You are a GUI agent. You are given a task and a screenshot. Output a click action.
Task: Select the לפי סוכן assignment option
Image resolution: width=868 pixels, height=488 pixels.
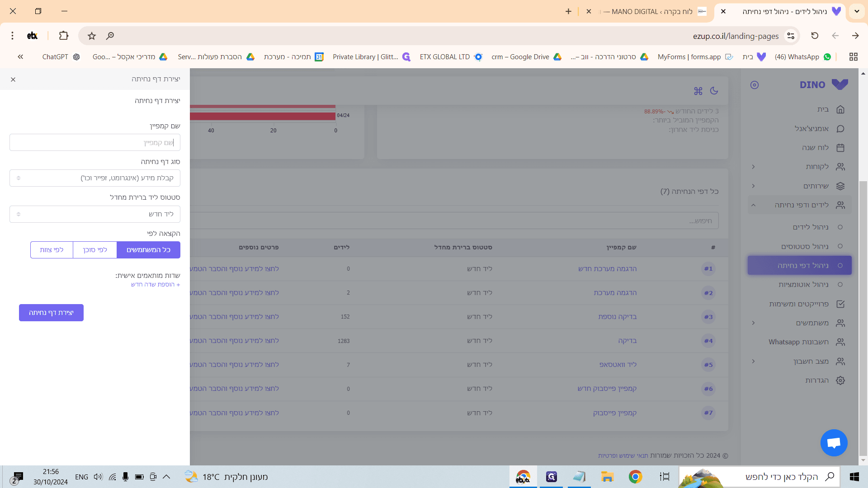[x=95, y=250]
